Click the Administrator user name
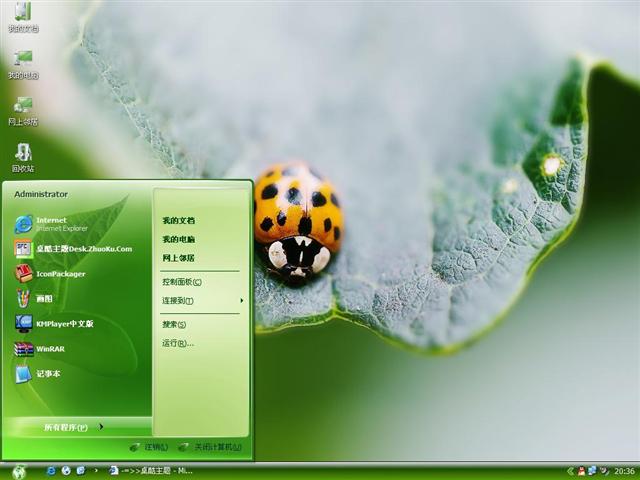 tap(41, 194)
